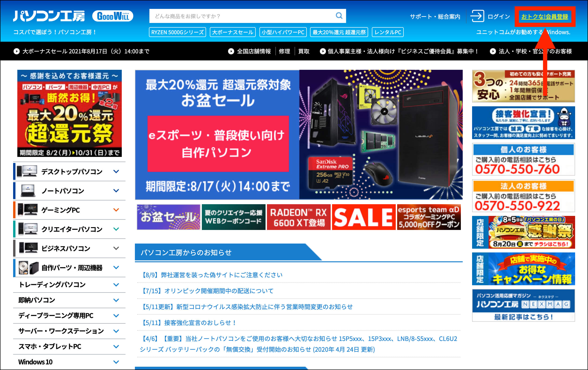Screen dimensions: 588x370
Task: Click play icon beside 大ボーナスセール notice
Action: [16, 51]
